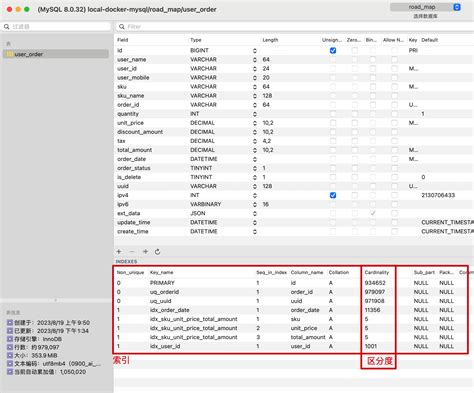
Task: Toggle Zerofill checkbox for the id field
Action: pos(355,50)
